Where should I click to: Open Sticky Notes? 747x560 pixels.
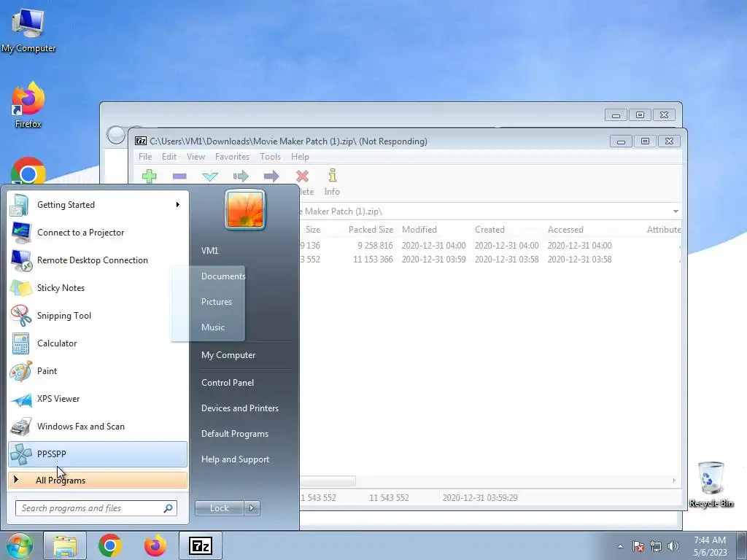(x=98, y=287)
